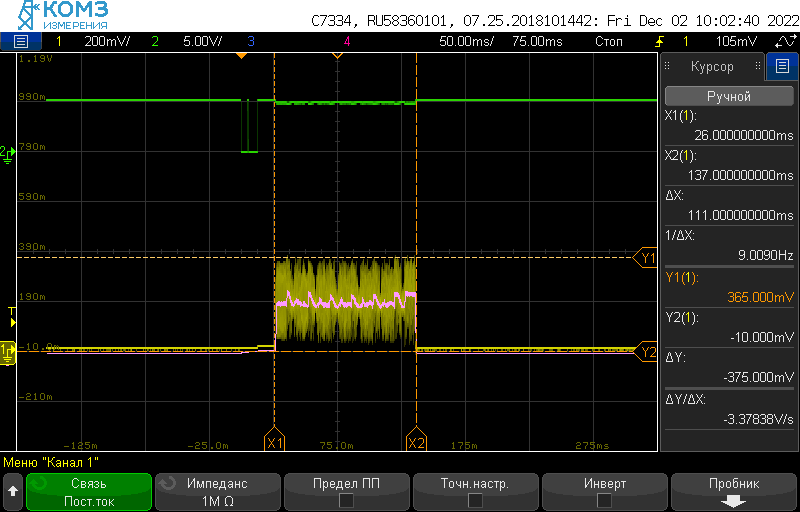Click the 275ms time axis label
The height and width of the screenshot is (512, 800).
(592, 446)
